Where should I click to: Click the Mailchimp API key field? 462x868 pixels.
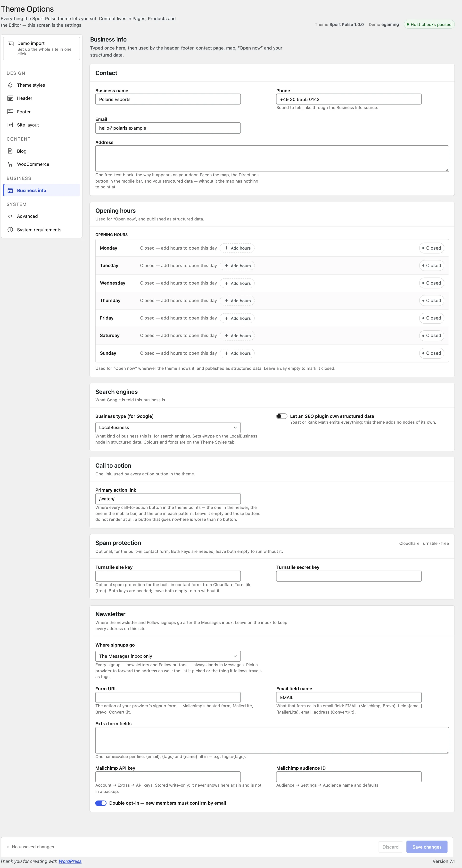pyautogui.click(x=168, y=777)
